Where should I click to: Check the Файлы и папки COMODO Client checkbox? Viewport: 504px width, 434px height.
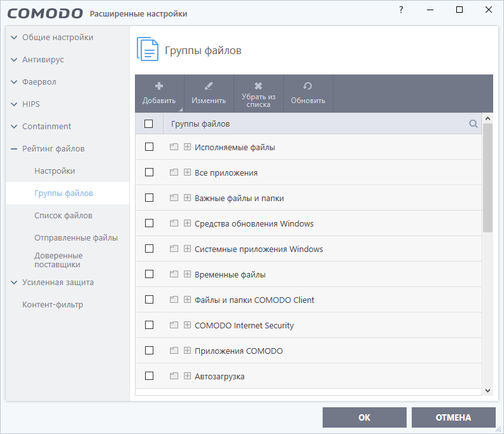click(x=149, y=300)
